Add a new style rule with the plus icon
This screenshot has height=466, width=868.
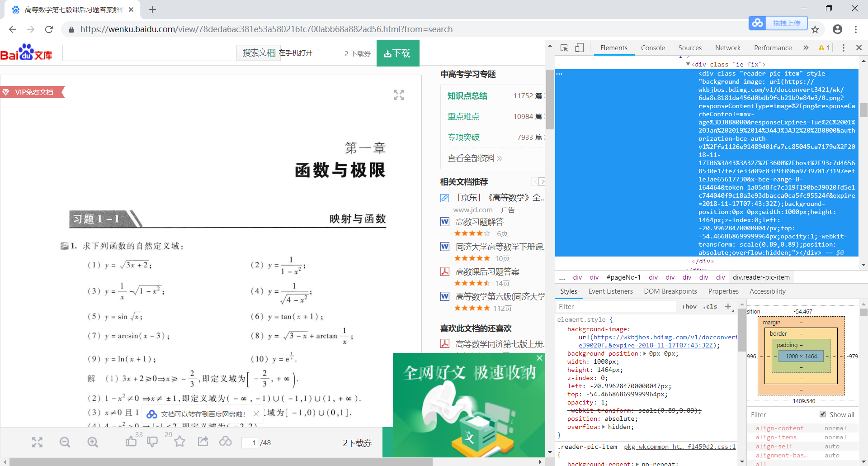coord(728,306)
